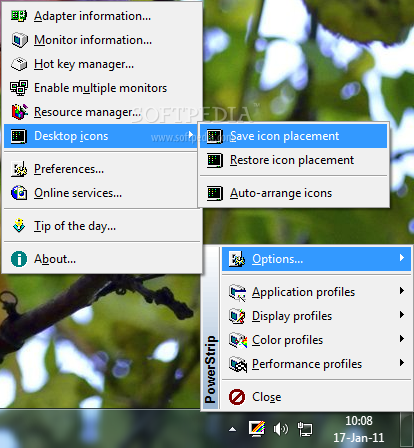The width and height of the screenshot is (414, 448).
Task: Select the Desktop icons menu item
Action: click(x=102, y=136)
